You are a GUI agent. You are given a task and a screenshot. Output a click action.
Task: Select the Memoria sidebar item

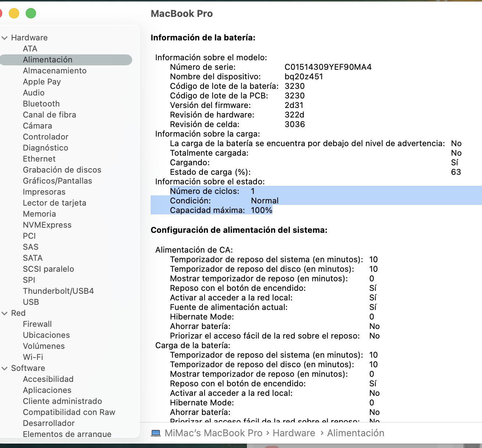[39, 214]
